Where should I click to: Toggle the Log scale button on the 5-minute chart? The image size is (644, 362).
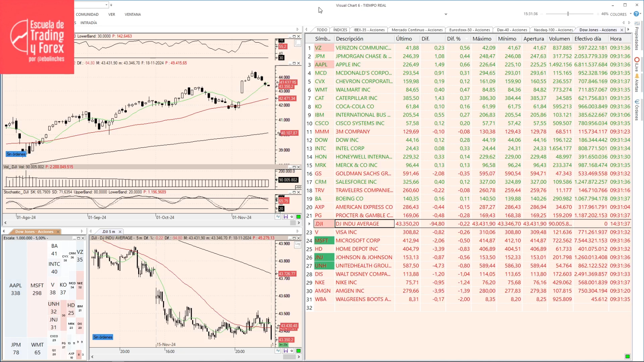point(298,244)
